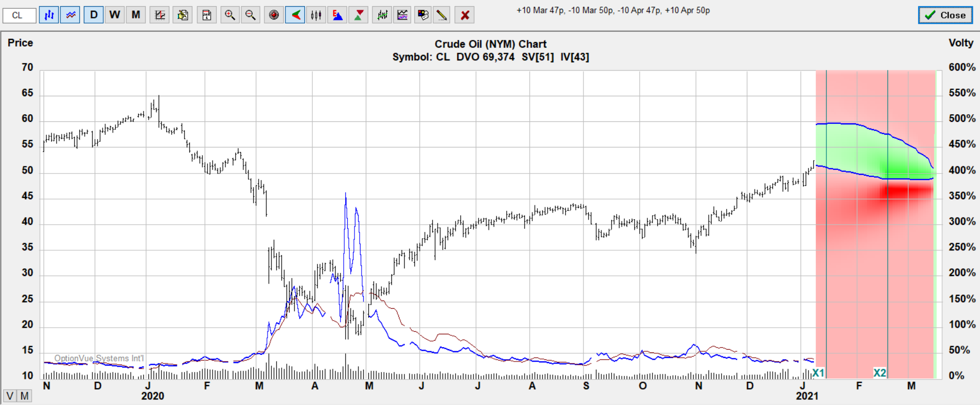Zoom out with the minus magnifier
980x405 pixels.
pyautogui.click(x=250, y=15)
